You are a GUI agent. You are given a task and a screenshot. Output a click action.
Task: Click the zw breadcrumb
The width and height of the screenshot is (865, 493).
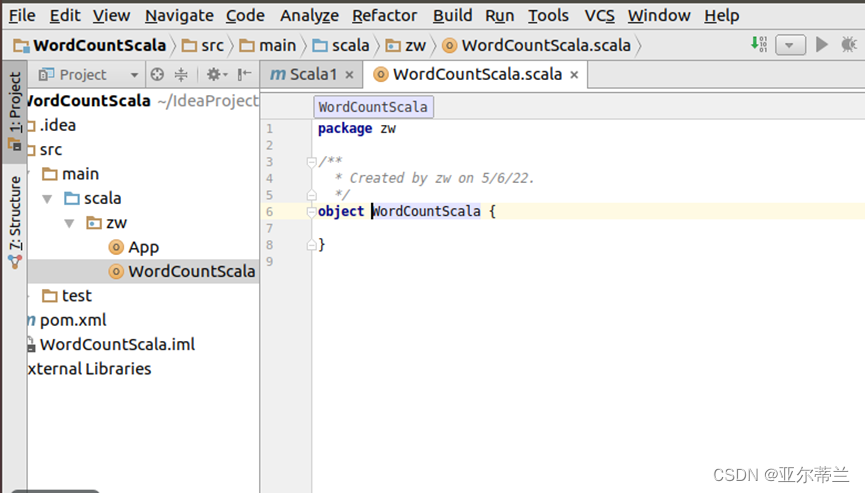tap(405, 45)
